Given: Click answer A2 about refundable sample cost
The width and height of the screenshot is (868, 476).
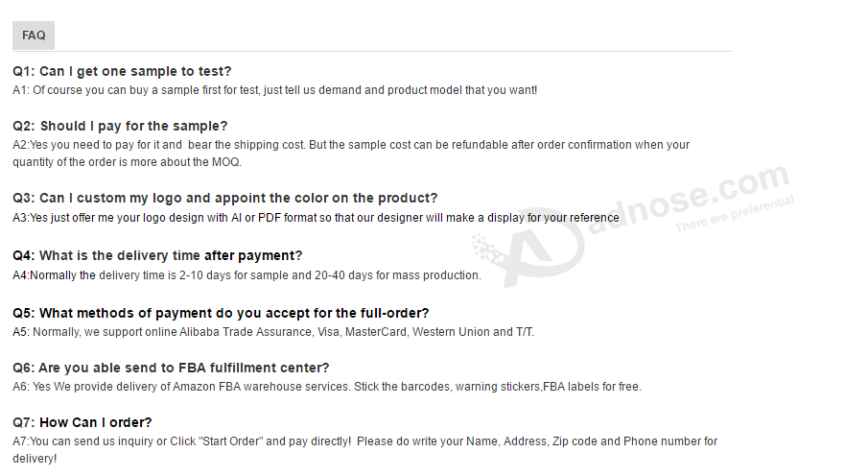Looking at the screenshot, I should [x=351, y=154].
